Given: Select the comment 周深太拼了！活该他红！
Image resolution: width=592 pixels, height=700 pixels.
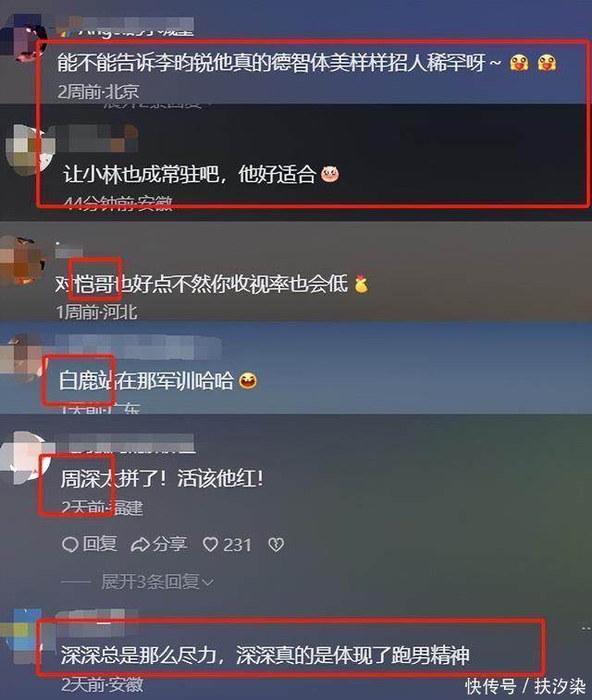Looking at the screenshot, I should (162, 479).
